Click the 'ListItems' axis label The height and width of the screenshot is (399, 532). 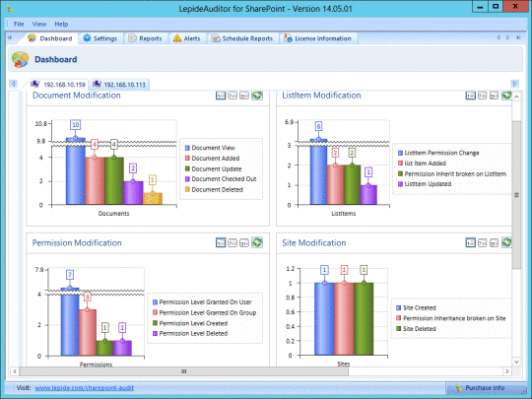tap(344, 214)
